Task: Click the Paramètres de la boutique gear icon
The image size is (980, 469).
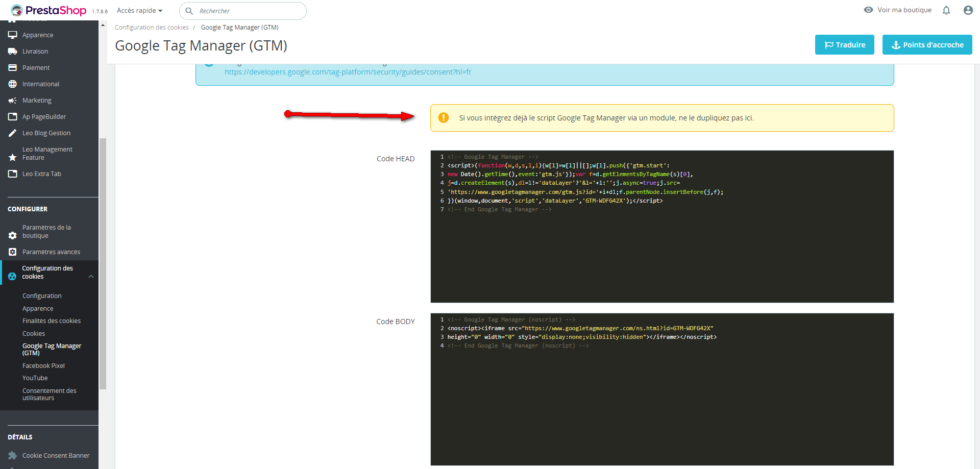Action: click(13, 235)
